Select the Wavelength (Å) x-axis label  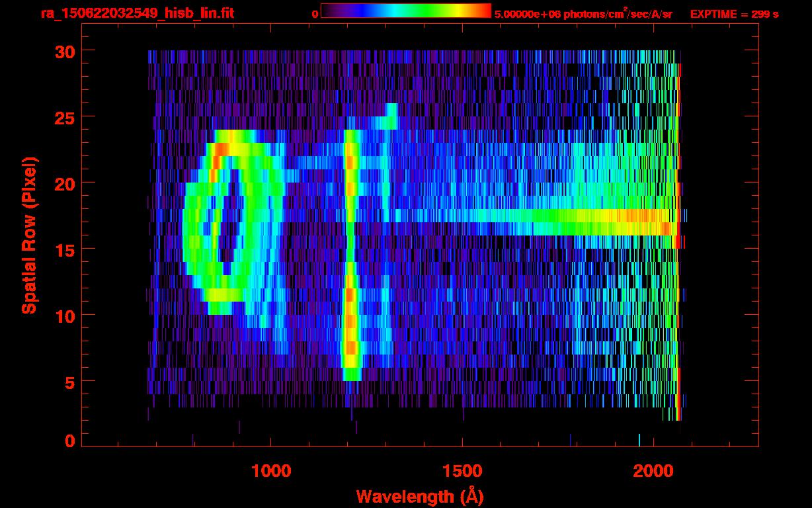418,496
